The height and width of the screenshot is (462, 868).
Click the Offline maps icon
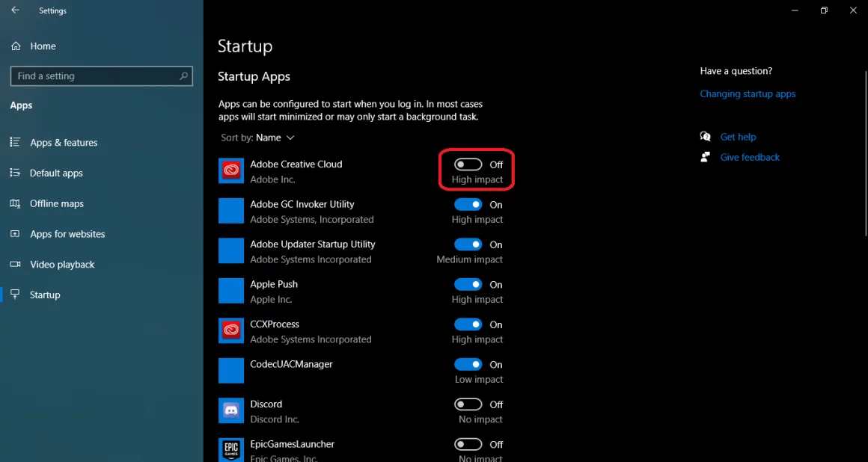(16, 203)
